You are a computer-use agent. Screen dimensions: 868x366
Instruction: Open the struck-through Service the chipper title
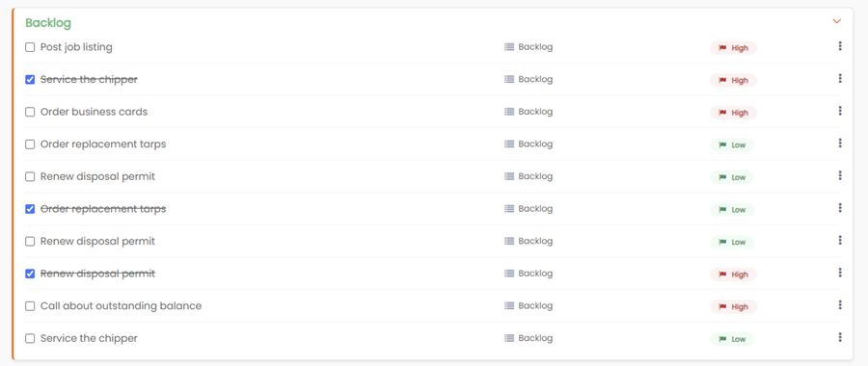pyautogui.click(x=89, y=79)
